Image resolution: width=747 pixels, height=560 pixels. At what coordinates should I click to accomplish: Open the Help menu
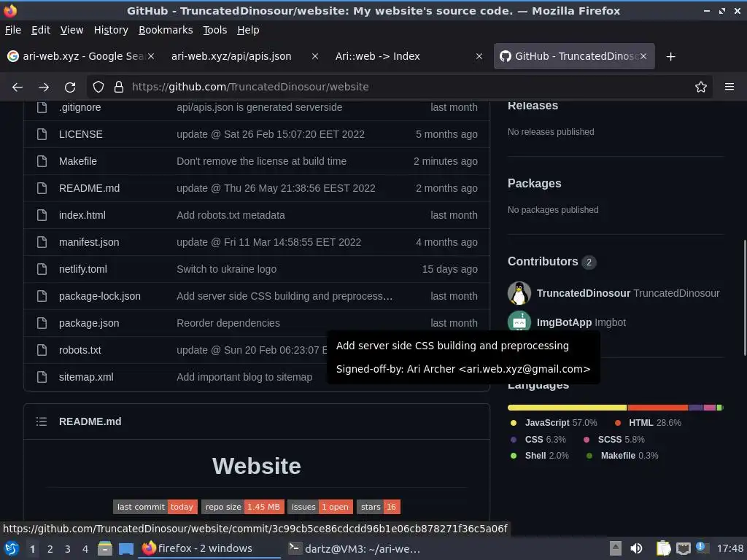pos(248,30)
